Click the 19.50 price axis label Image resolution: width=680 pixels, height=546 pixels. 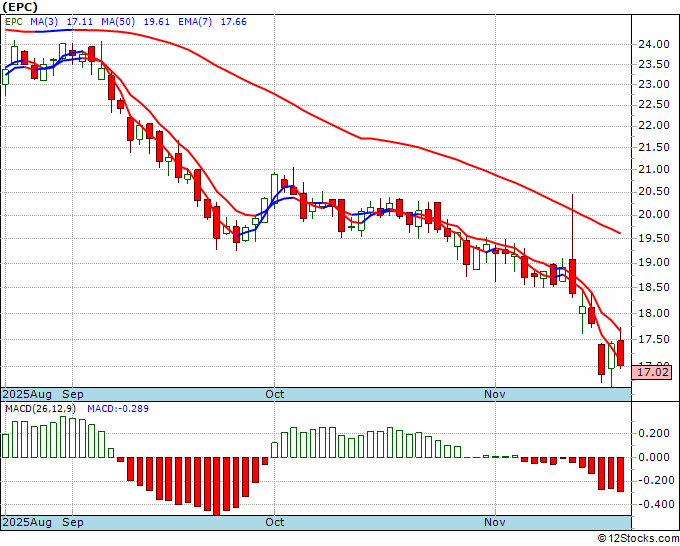654,239
